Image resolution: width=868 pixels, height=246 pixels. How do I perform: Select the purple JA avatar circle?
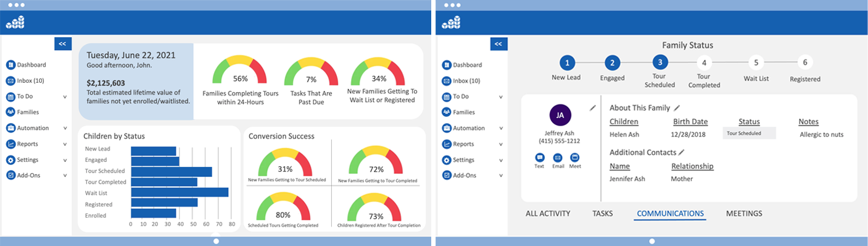pos(560,115)
